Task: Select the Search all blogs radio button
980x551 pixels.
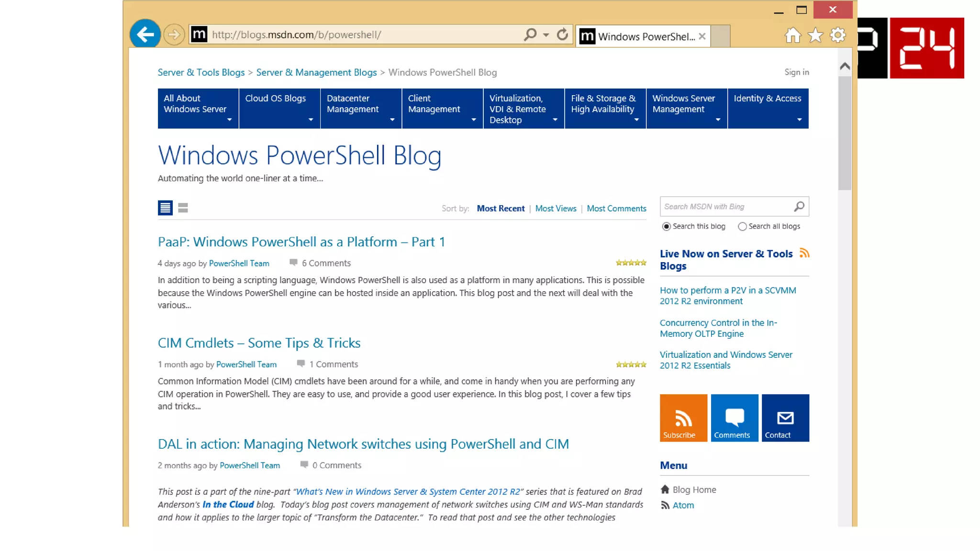Action: tap(742, 227)
